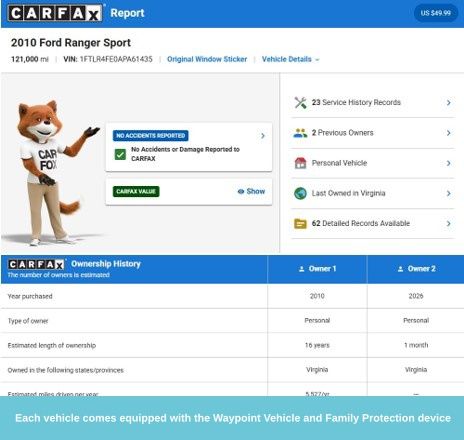Expand the Vehicle Details dropdown
This screenshot has height=440, width=464.
click(290, 59)
